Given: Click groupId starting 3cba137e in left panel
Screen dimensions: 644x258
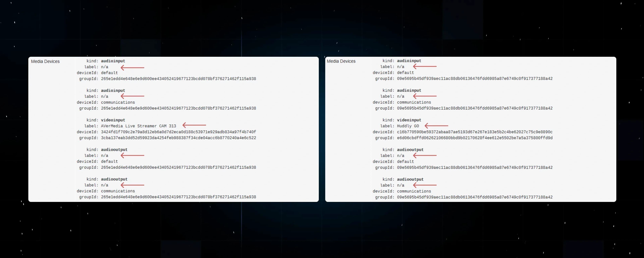Looking at the screenshot, I should tap(178, 138).
